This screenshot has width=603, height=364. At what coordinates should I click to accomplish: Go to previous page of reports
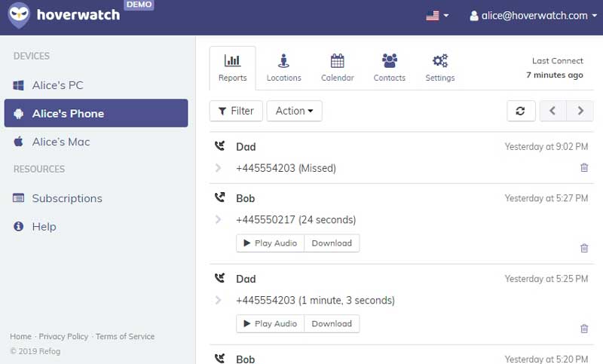pos(552,111)
